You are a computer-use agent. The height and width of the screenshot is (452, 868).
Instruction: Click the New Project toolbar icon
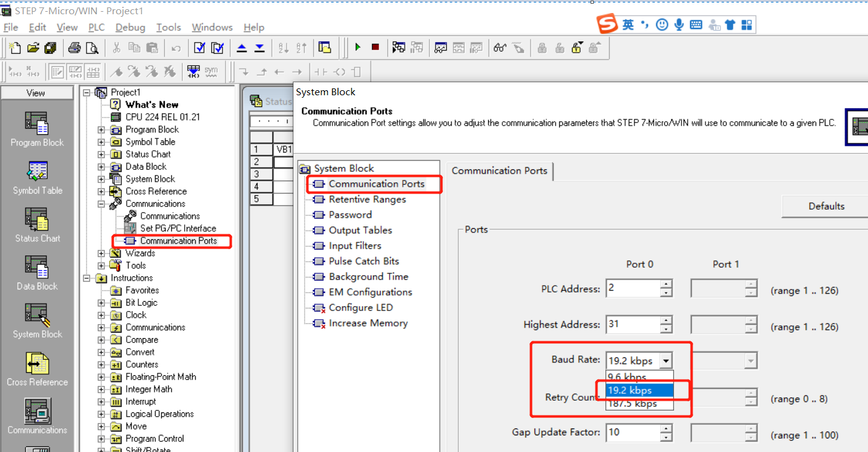pos(15,48)
